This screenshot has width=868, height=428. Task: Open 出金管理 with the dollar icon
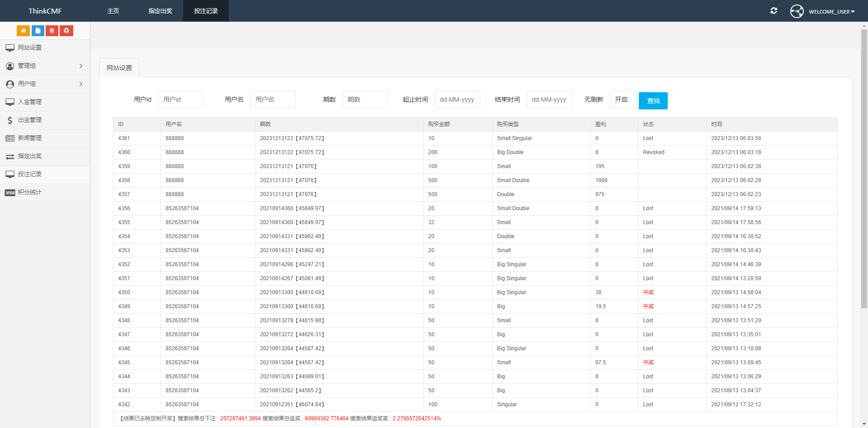click(x=30, y=120)
